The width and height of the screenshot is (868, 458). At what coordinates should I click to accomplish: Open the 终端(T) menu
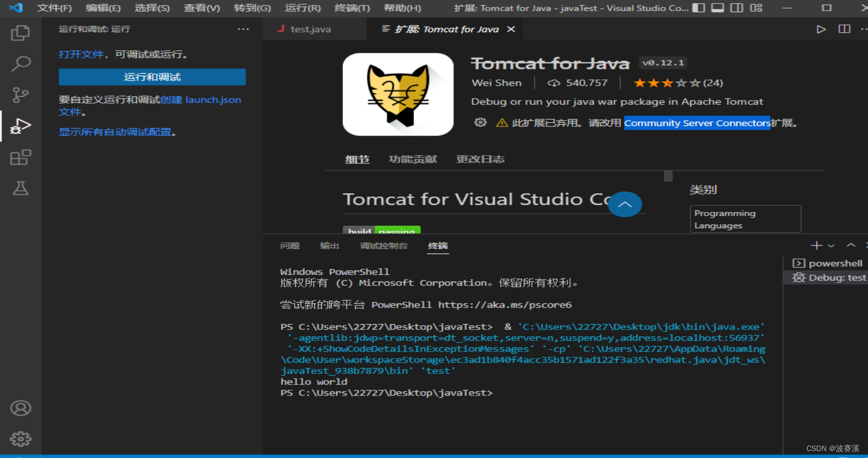pyautogui.click(x=352, y=8)
